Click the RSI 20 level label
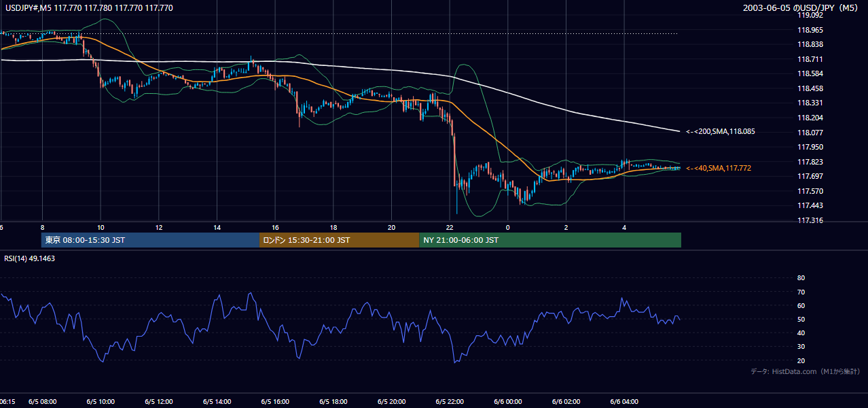 [x=801, y=360]
